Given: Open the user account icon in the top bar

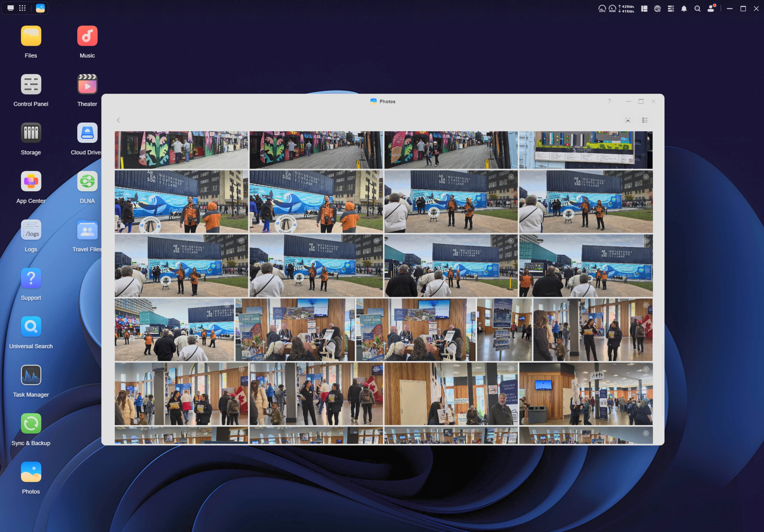Looking at the screenshot, I should coord(711,8).
